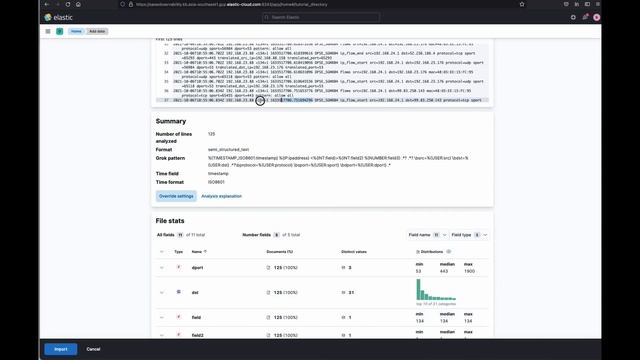The width and height of the screenshot is (640, 360).
Task: Click the browser home icon
Action: 78,4
